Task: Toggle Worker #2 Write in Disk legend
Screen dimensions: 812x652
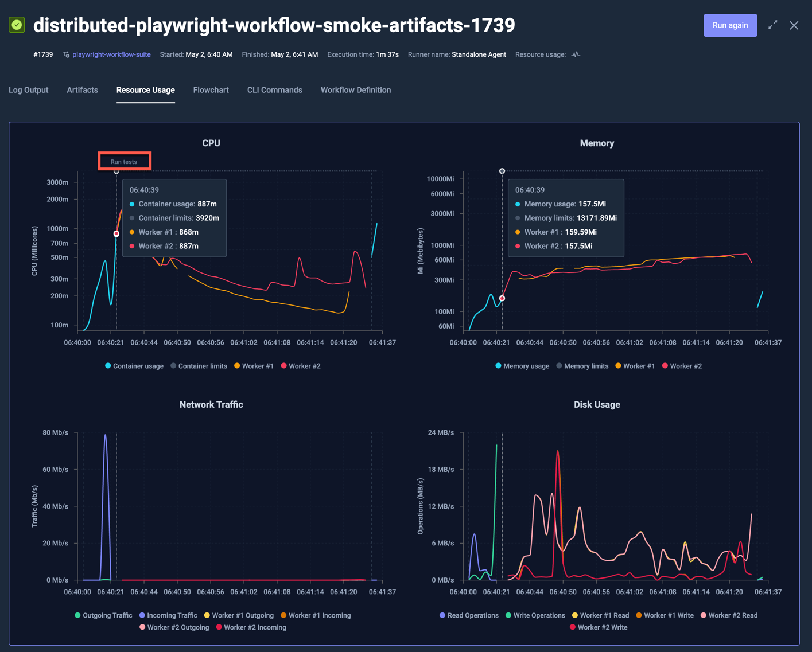Action: tap(598, 627)
